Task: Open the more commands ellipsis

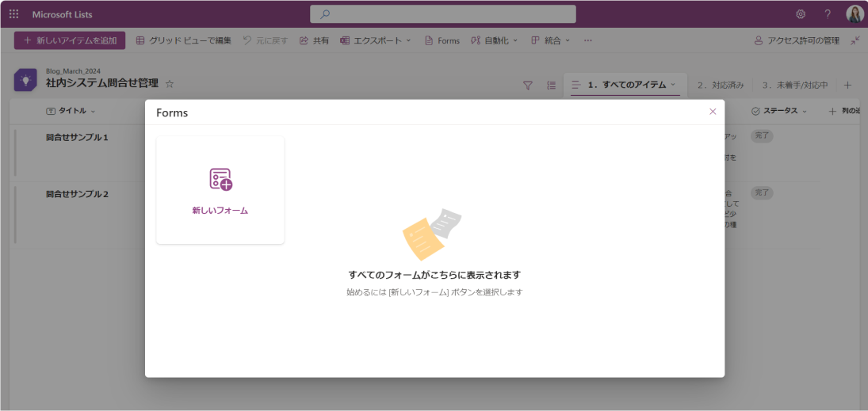Action: (x=588, y=40)
